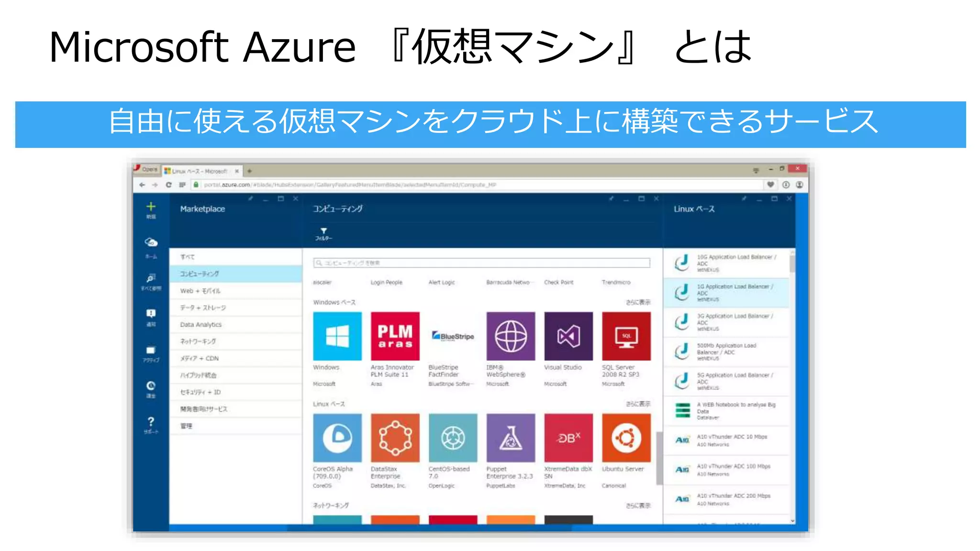This screenshot has height=551, width=980.
Task: Click the bottom horizontal portal scrollbar
Action: 429,528
